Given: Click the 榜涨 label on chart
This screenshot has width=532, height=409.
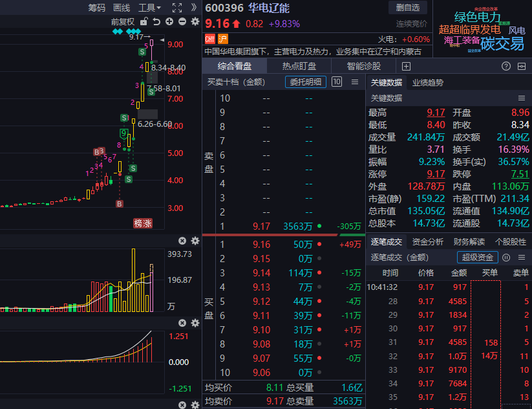Looking at the screenshot, I should point(143,223).
